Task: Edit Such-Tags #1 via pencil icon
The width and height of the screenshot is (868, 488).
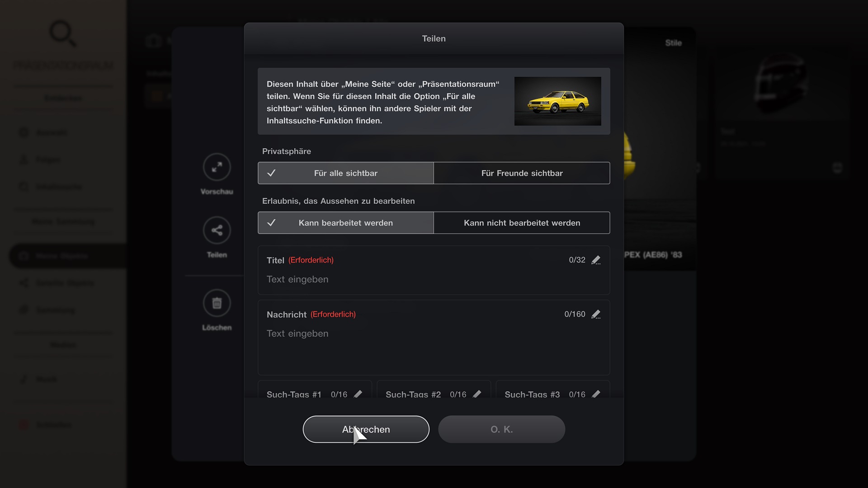Action: click(x=358, y=394)
